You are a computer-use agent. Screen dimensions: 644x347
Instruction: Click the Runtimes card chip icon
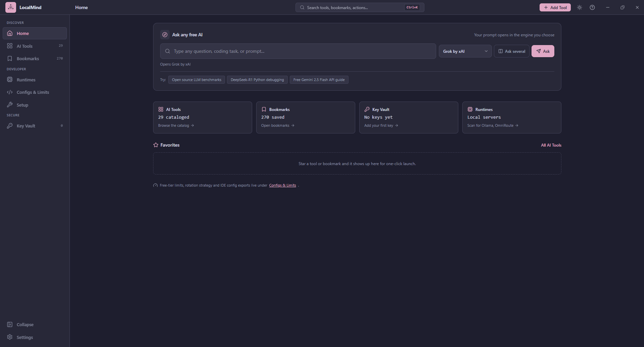click(470, 109)
